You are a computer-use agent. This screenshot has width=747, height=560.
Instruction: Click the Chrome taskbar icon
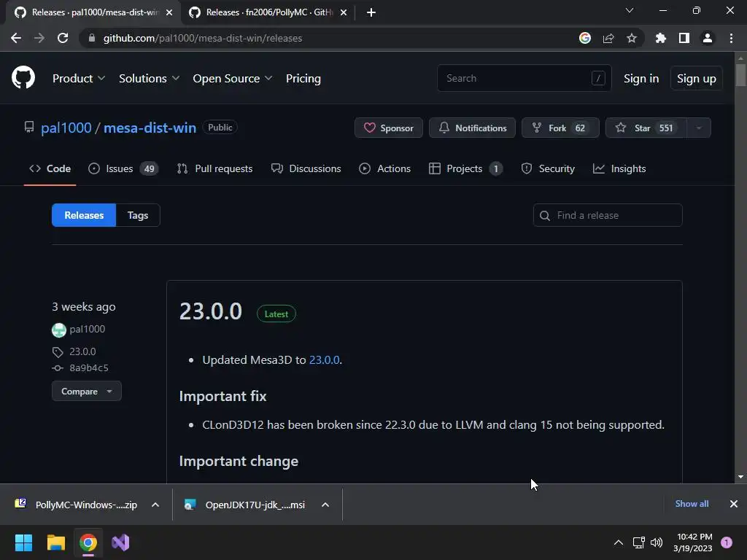[x=88, y=542]
